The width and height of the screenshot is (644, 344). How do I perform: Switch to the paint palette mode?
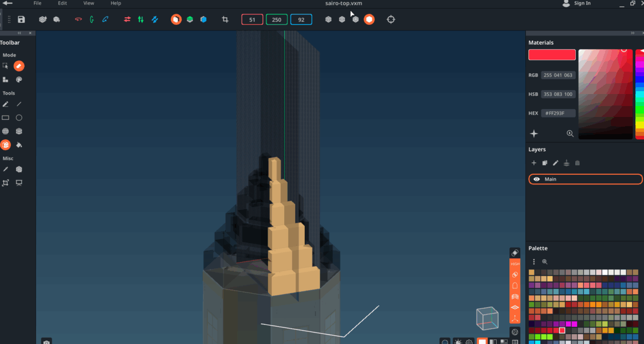[x=19, y=79]
